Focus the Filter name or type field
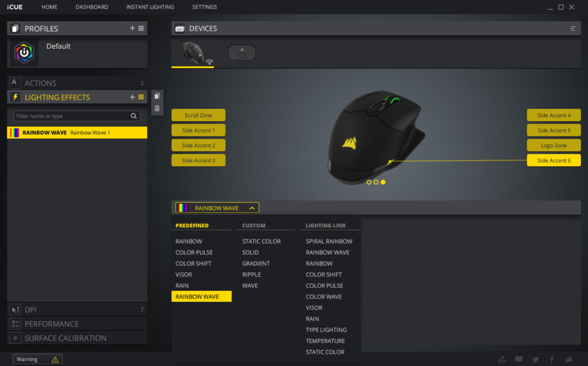 [x=77, y=116]
